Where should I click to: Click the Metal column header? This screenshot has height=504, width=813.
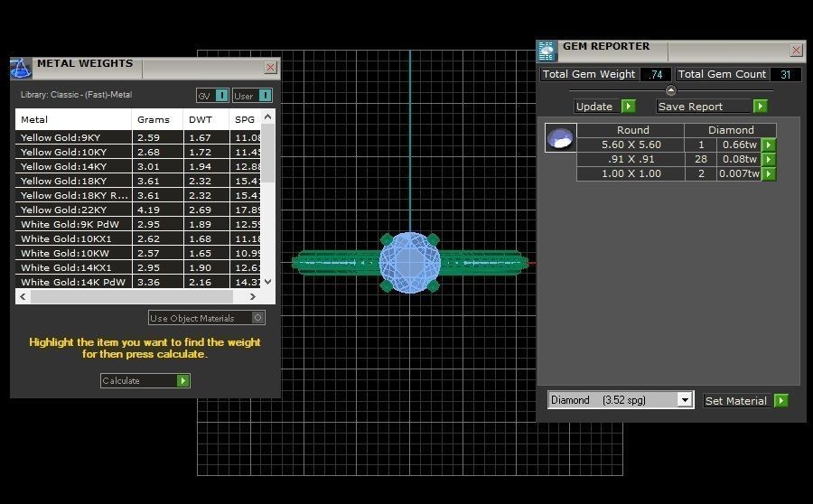[x=74, y=119]
